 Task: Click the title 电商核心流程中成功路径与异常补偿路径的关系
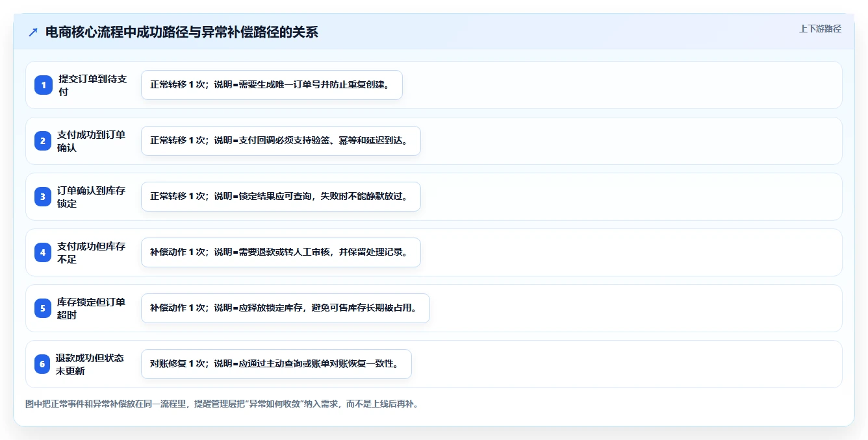(181, 32)
